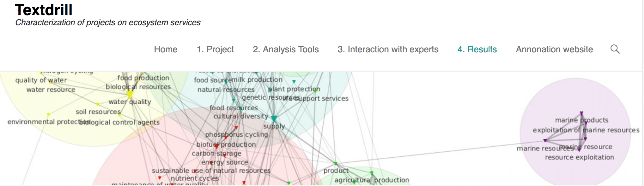
Task: Click the Textdrill site title
Action: click(x=44, y=10)
